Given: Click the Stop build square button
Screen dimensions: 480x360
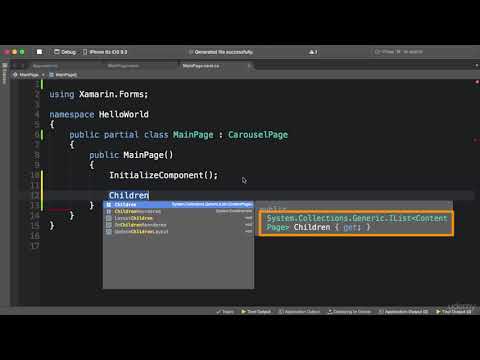Looking at the screenshot, I should (39, 52).
